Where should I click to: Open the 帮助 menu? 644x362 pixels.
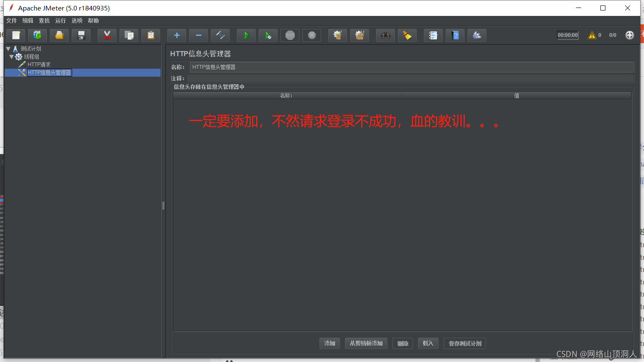pyautogui.click(x=93, y=21)
